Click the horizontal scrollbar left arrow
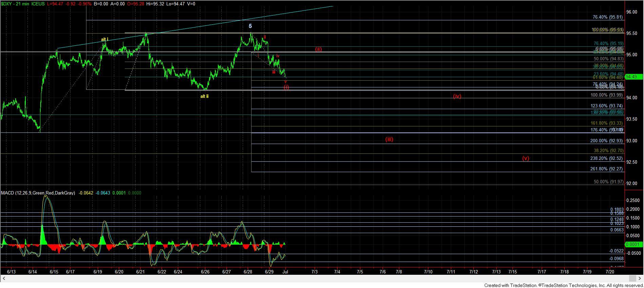Screen dimensions: 644x288 [x=3, y=279]
